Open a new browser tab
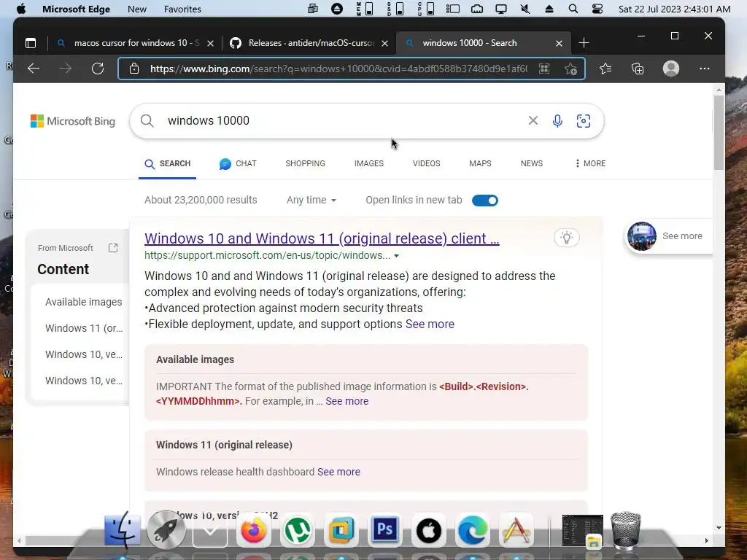 (x=584, y=43)
